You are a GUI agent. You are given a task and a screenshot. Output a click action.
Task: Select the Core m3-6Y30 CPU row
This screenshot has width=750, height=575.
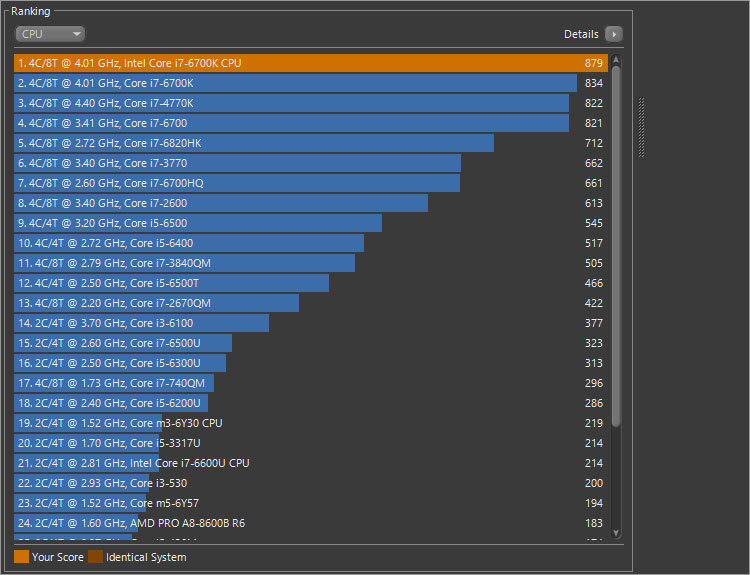(311, 423)
